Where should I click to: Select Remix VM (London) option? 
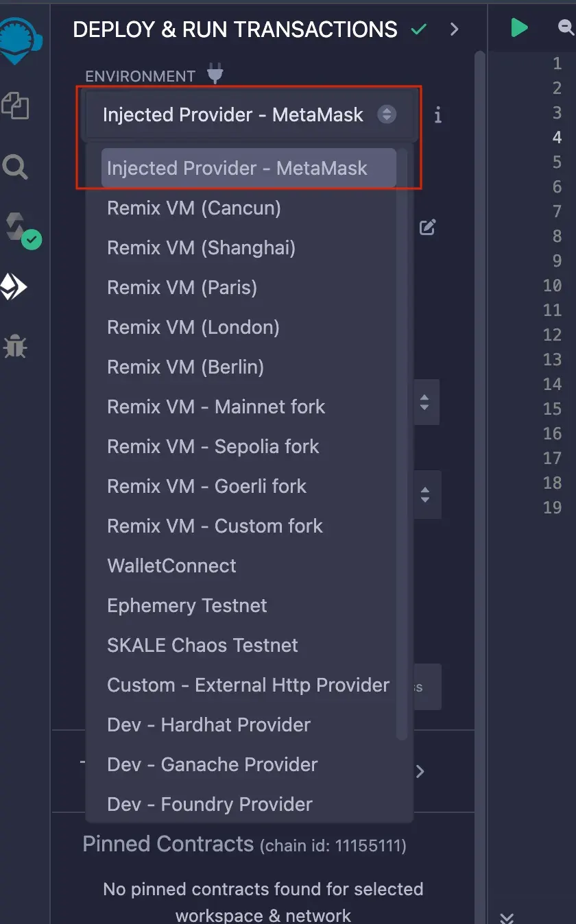coord(249,327)
